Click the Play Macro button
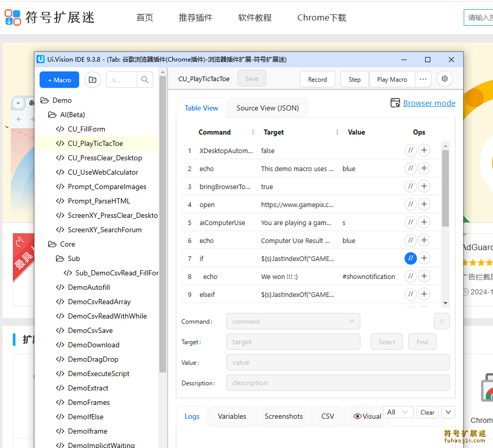 click(x=392, y=79)
